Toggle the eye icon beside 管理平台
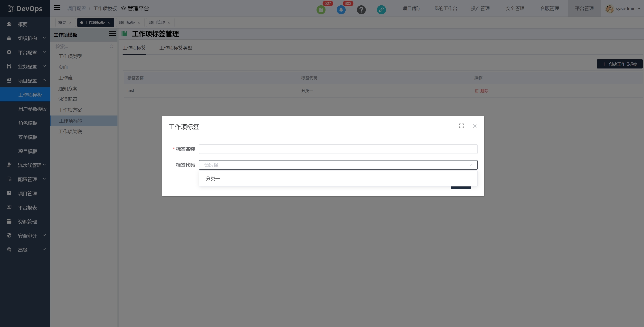Image resolution: width=644 pixels, height=327 pixels. pos(123,9)
